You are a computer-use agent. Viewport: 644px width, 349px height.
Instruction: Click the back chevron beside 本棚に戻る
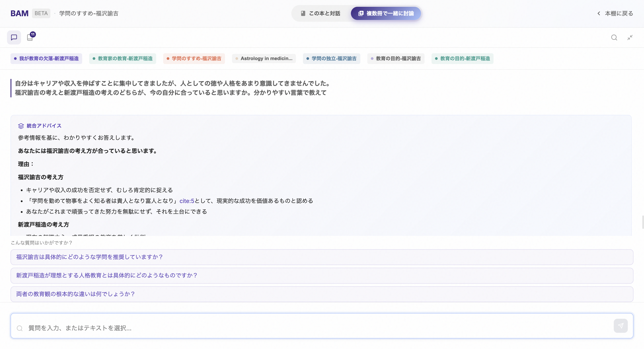point(599,13)
